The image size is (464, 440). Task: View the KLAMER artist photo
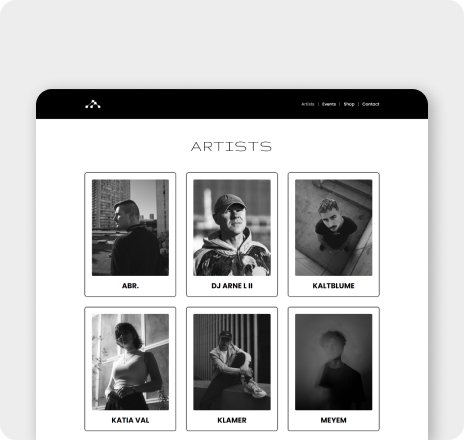(232, 362)
